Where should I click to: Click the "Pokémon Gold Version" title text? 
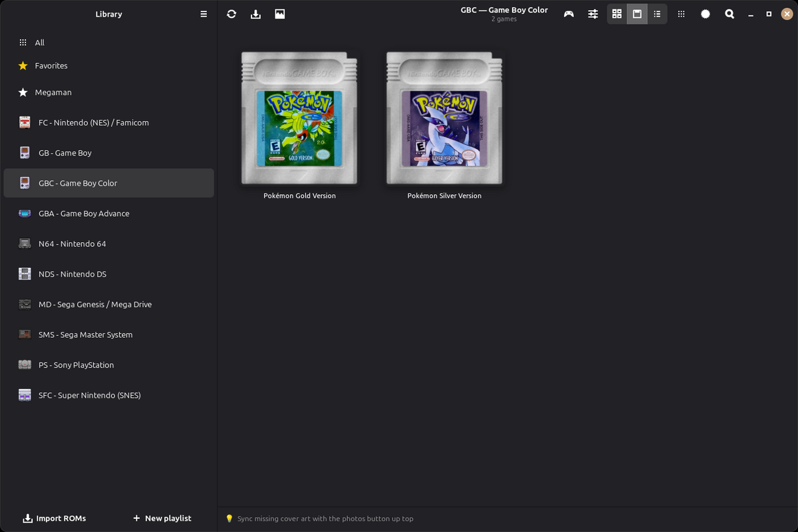pyautogui.click(x=299, y=196)
